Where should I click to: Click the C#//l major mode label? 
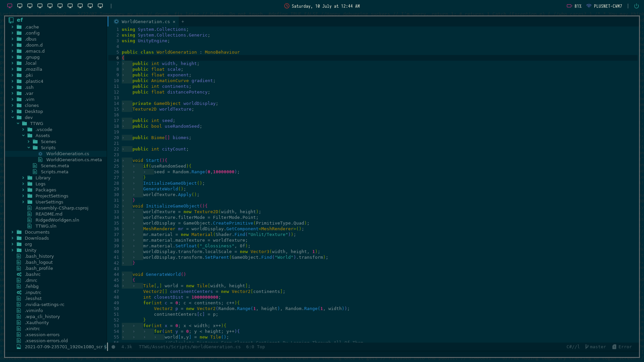click(x=573, y=347)
